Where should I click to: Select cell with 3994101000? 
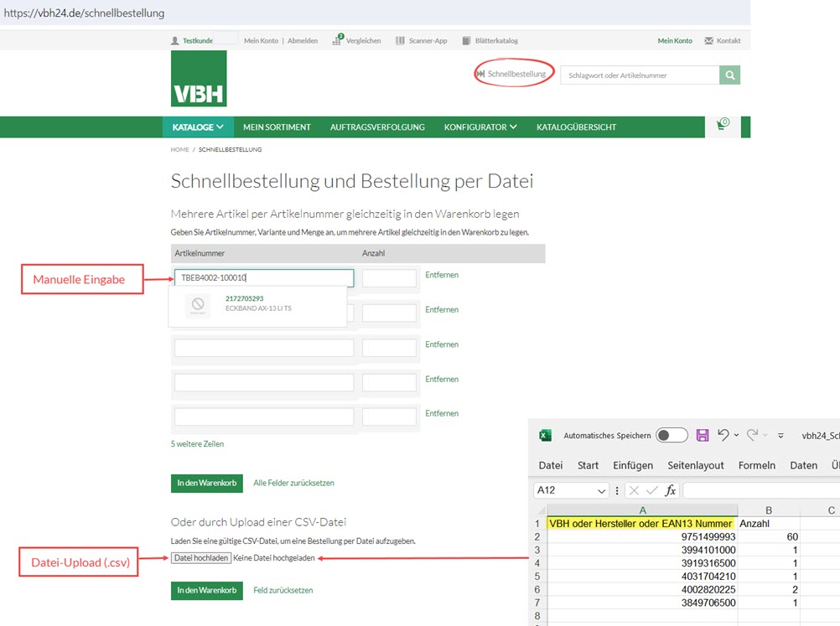tap(642, 550)
